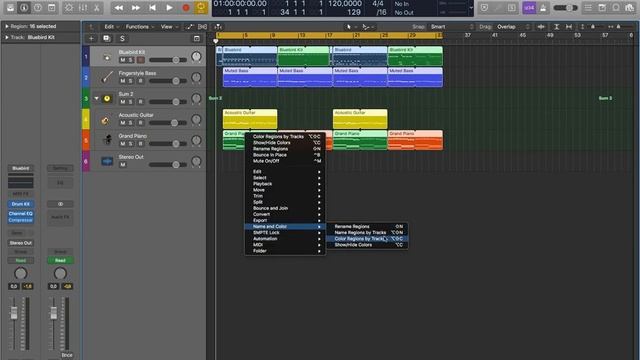
Task: Solo the Fingerstyle Bass track
Action: (x=131, y=81)
